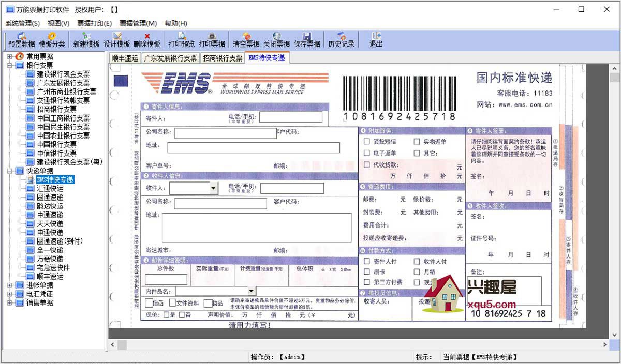Check the 文件资料 checkbox

(x=172, y=304)
